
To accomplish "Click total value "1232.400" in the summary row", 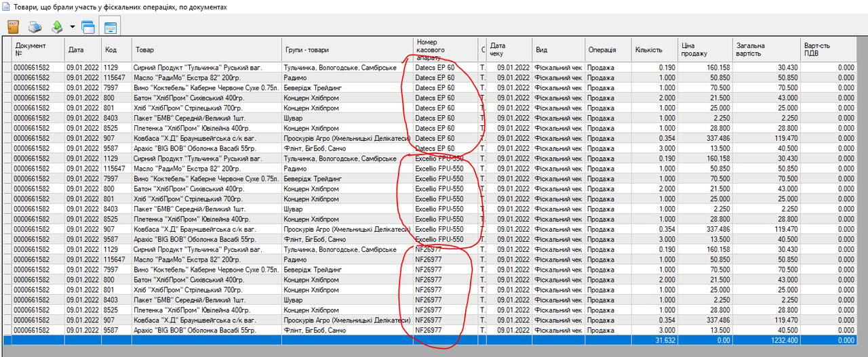I will pos(766,340).
